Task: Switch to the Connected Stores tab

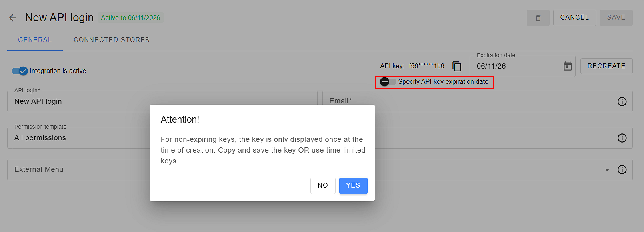Action: [112, 40]
